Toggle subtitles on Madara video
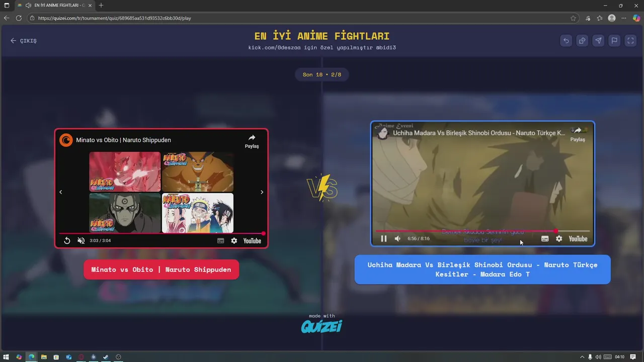 [x=545, y=239]
